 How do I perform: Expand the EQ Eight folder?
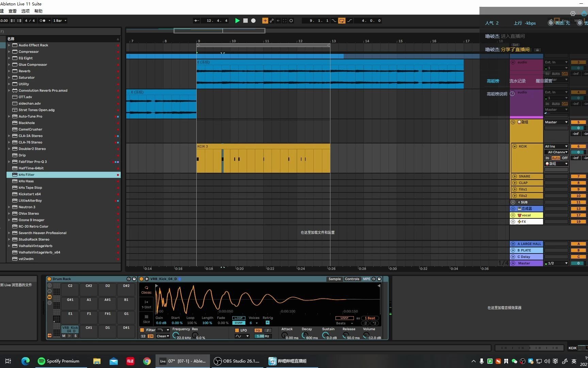coord(9,58)
